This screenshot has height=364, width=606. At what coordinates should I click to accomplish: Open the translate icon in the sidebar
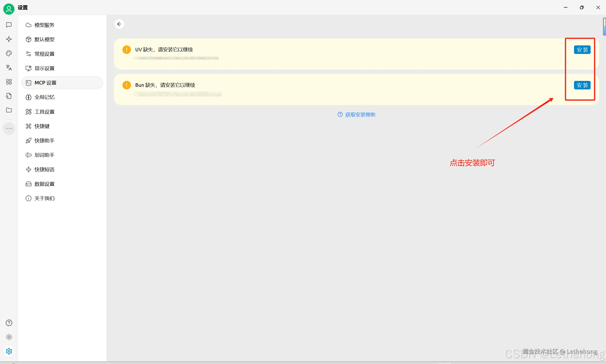[9, 67]
